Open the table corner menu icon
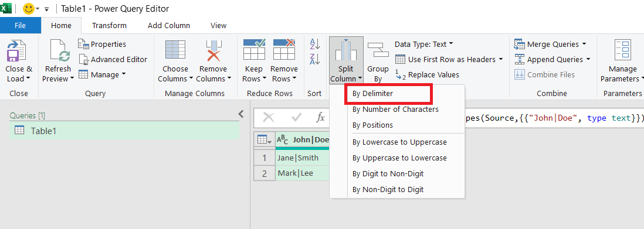Image resolution: width=644 pixels, height=229 pixels. click(264, 139)
